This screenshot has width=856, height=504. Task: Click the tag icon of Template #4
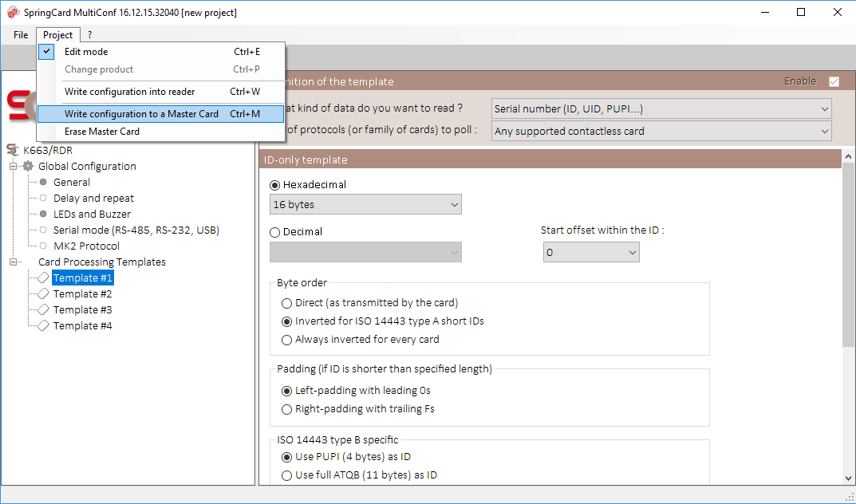[43, 325]
